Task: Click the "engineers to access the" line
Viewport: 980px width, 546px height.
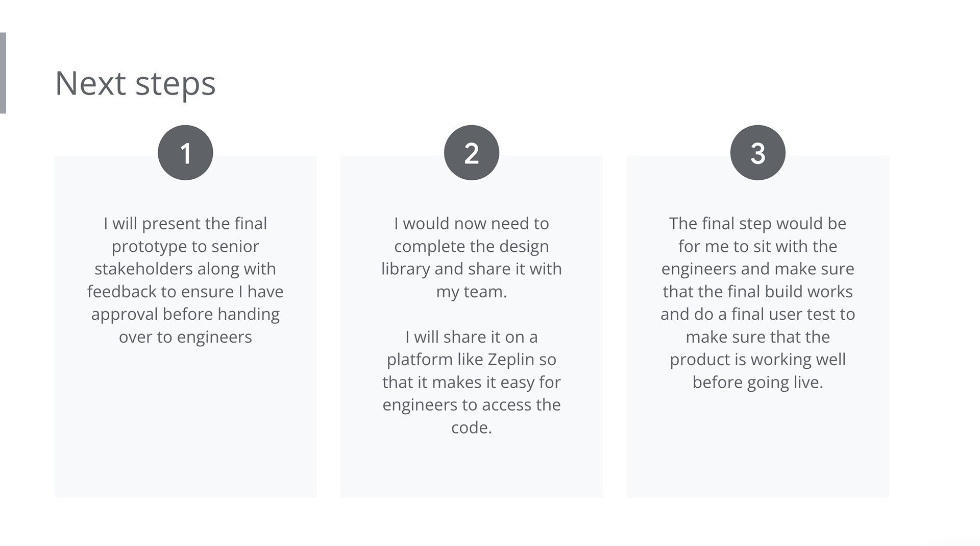Action: 472,405
